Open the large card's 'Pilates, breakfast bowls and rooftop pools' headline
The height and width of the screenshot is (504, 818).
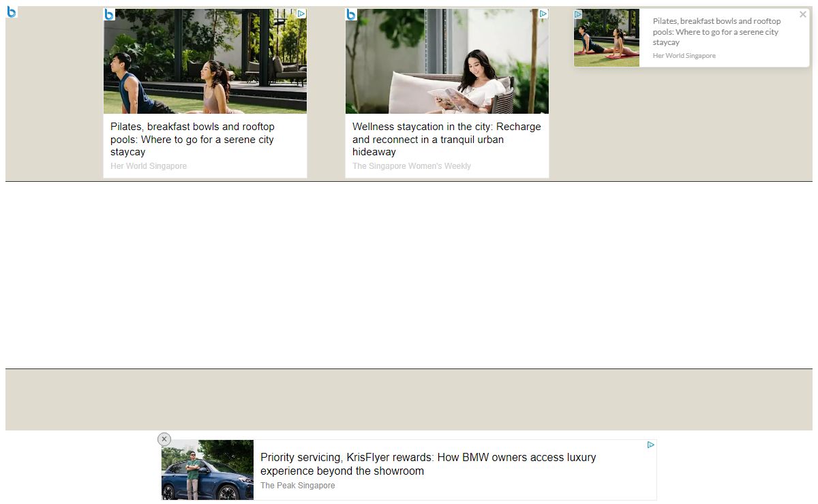pyautogui.click(x=192, y=140)
